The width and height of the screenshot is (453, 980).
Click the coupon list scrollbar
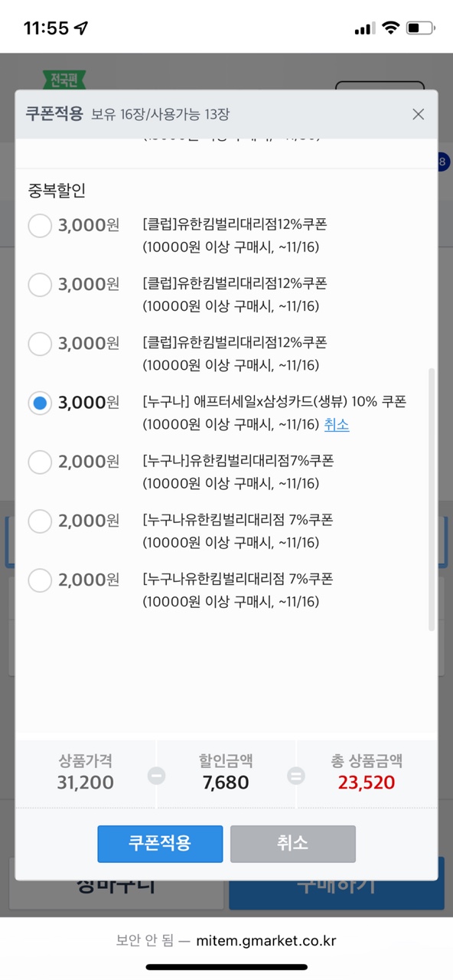coord(432,499)
